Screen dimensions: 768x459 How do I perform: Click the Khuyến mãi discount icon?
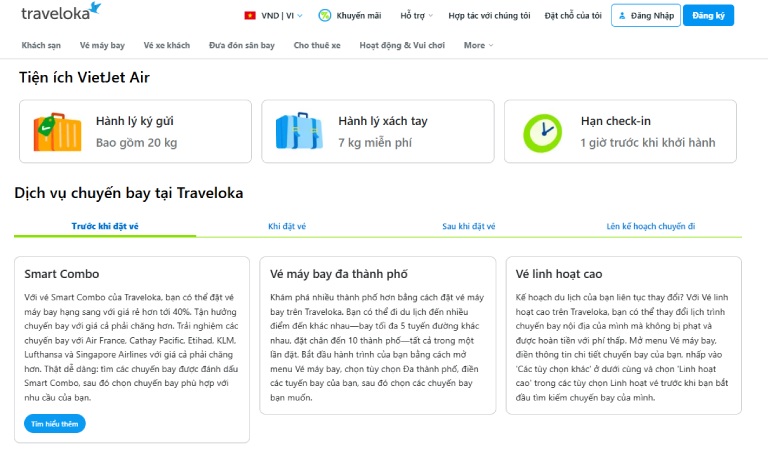pyautogui.click(x=325, y=16)
